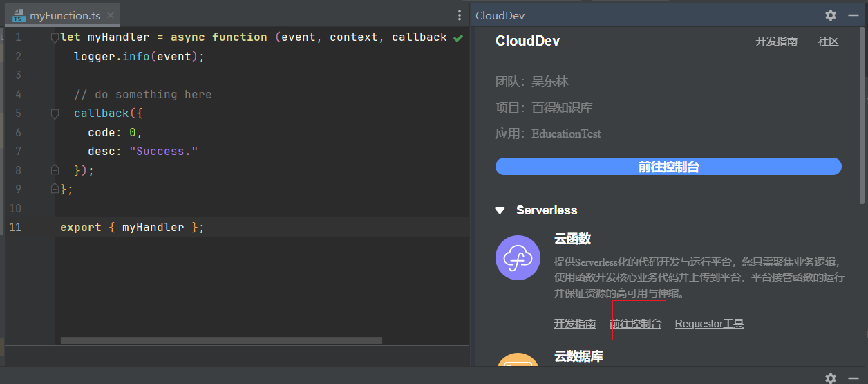Open the 社区 community link
The width and height of the screenshot is (868, 384).
coord(828,42)
